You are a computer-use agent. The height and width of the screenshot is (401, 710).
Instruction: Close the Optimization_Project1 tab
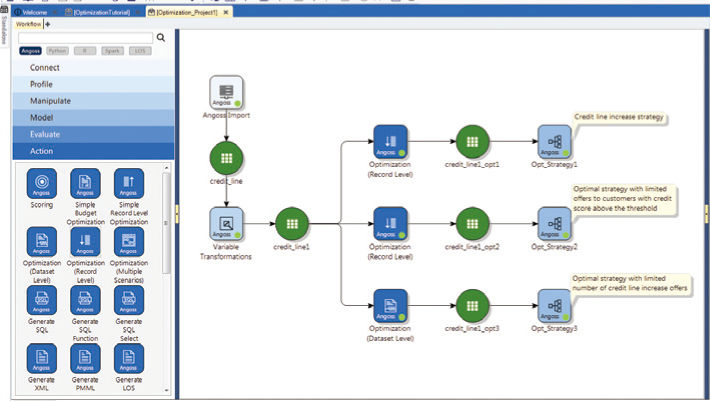tap(225, 12)
